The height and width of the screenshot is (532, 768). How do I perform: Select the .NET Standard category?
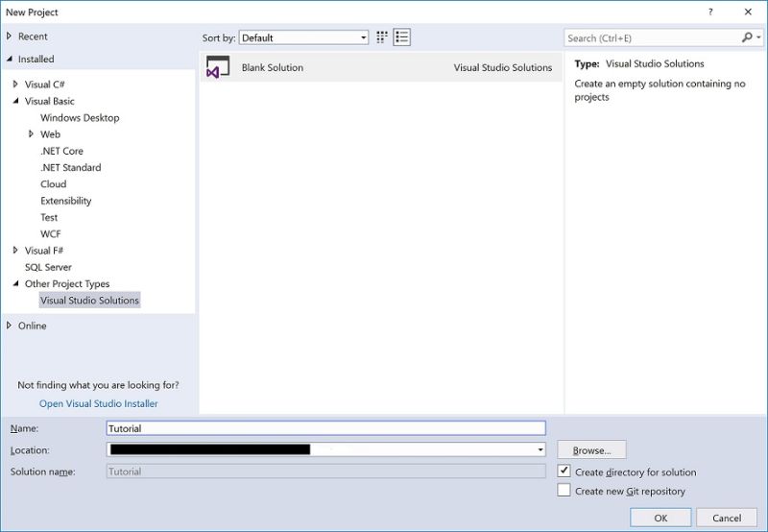(x=71, y=167)
